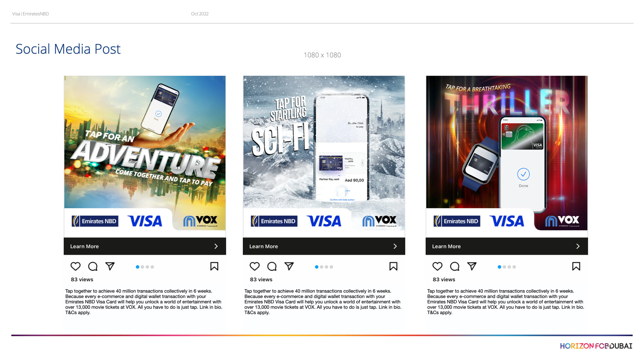Share the Adventure post via send icon
Image resolution: width=644 pixels, height=362 pixels.
coord(110,266)
